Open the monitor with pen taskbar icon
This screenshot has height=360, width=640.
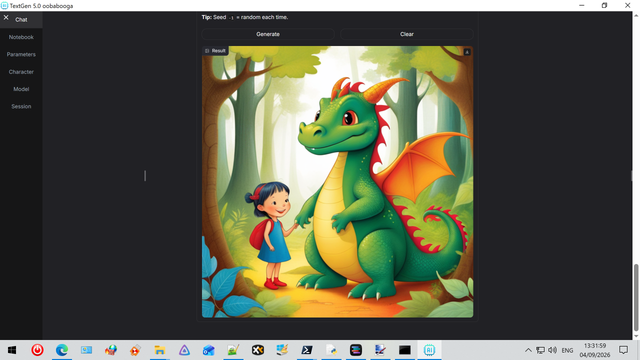(380, 350)
